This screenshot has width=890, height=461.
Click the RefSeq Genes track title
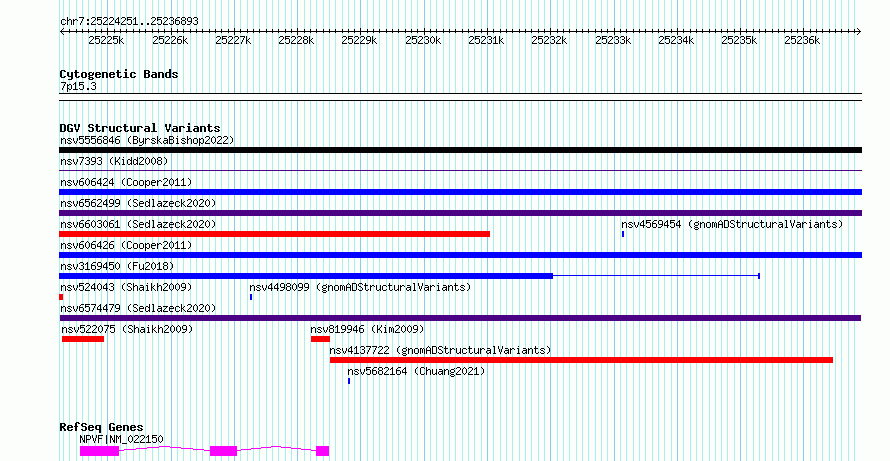point(101,428)
